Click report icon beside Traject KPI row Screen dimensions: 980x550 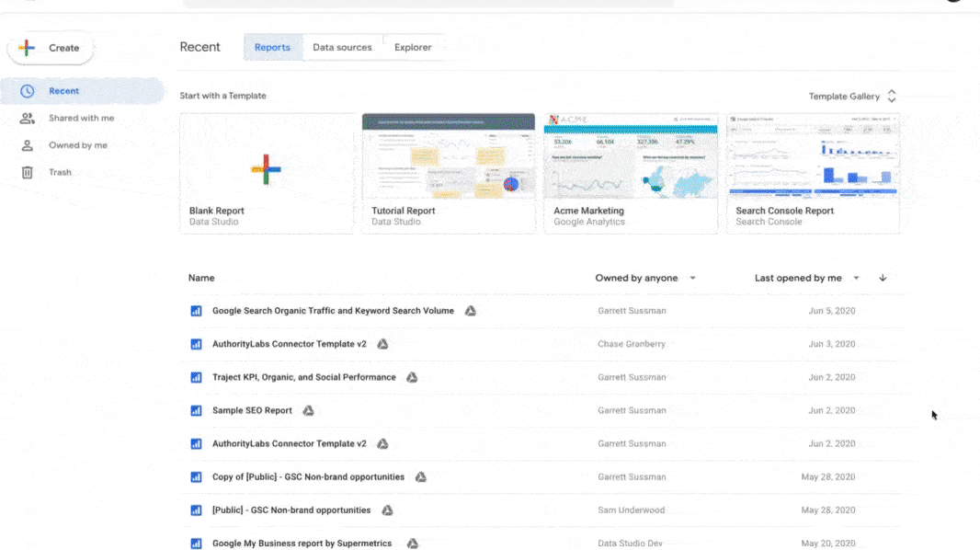tap(196, 377)
